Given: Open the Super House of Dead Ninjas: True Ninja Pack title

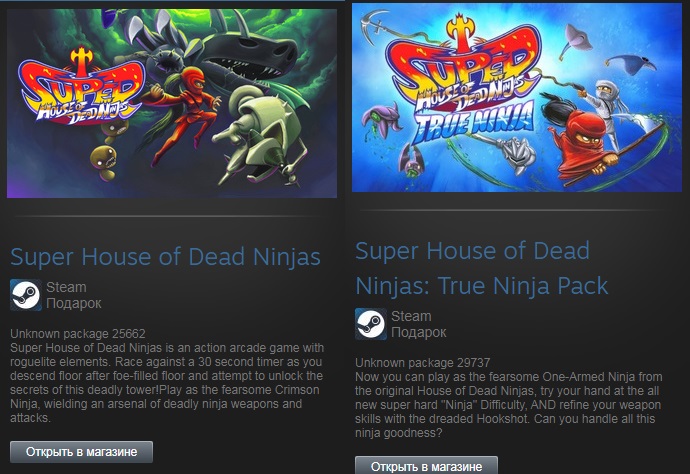Looking at the screenshot, I should click(x=481, y=268).
